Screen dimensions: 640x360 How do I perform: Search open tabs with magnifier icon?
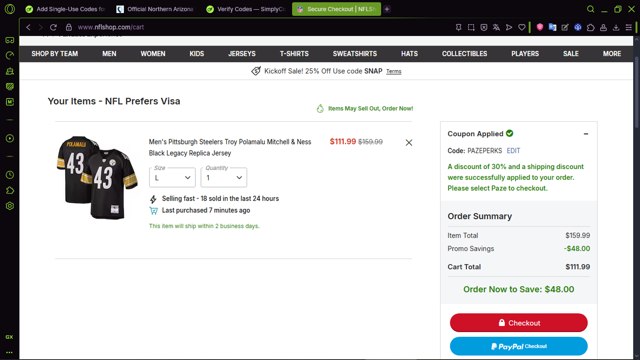click(x=590, y=9)
